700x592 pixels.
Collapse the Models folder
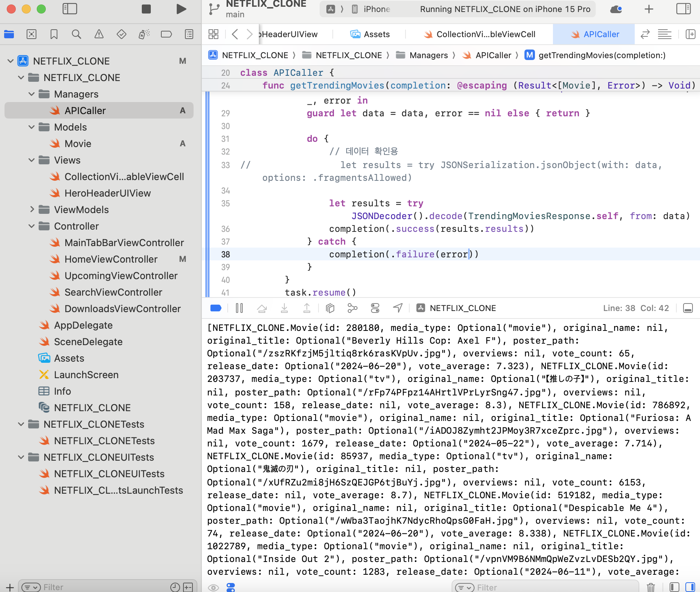tap(32, 127)
